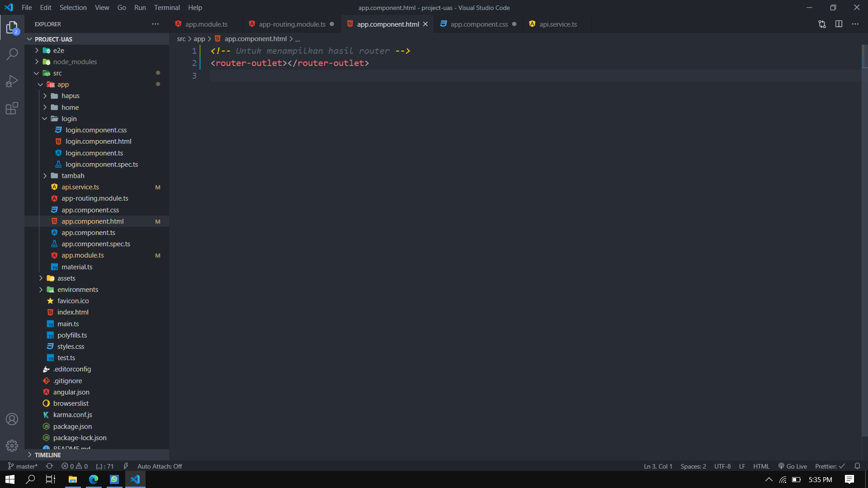Split the editor to the right
This screenshot has height=488, width=868.
[x=839, y=24]
